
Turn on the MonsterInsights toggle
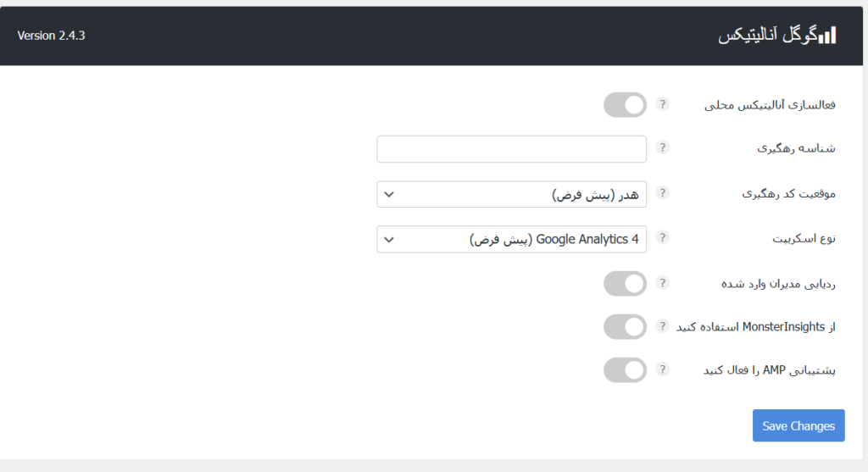coord(625,327)
